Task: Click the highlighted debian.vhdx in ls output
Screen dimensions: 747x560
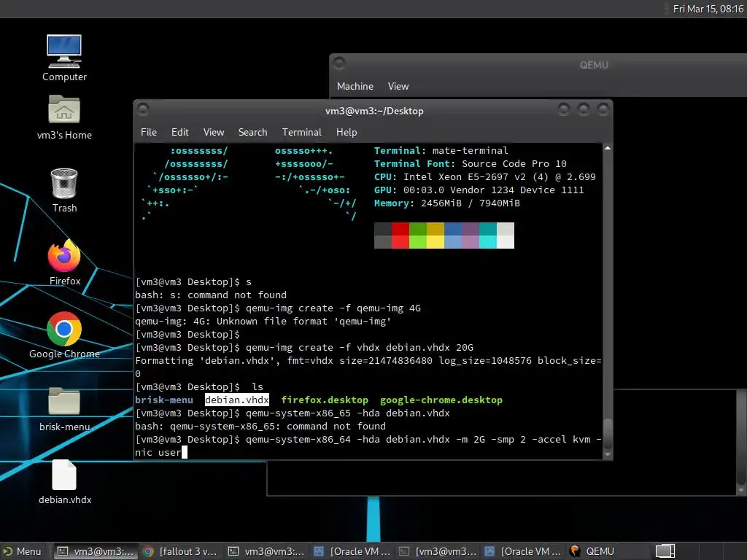Action: (237, 400)
